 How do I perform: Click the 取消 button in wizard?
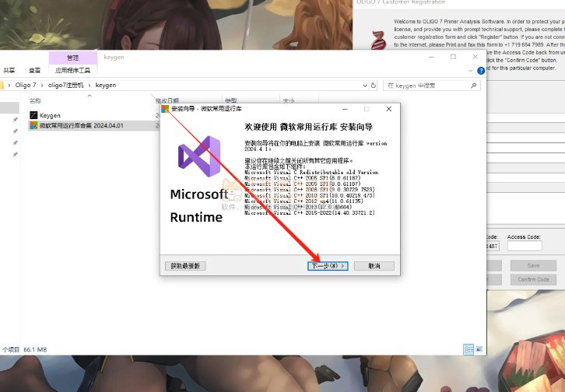[374, 265]
